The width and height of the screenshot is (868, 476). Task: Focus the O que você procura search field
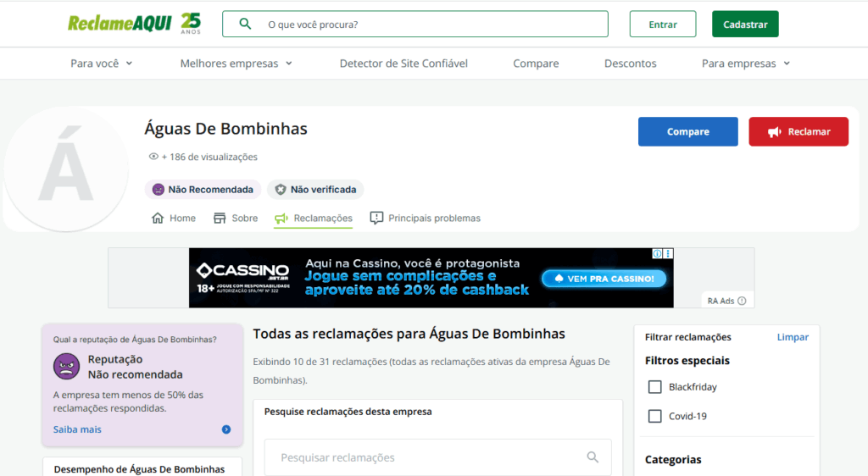point(415,24)
